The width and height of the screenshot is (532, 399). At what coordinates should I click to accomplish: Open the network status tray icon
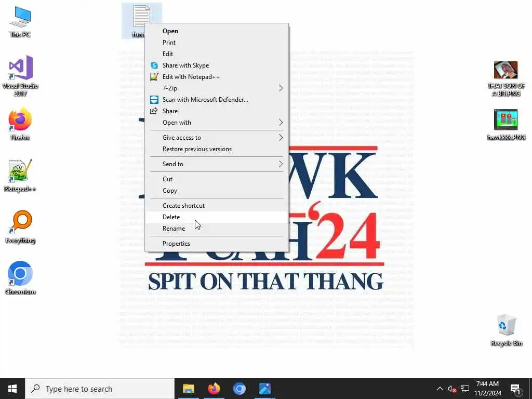[465, 389]
